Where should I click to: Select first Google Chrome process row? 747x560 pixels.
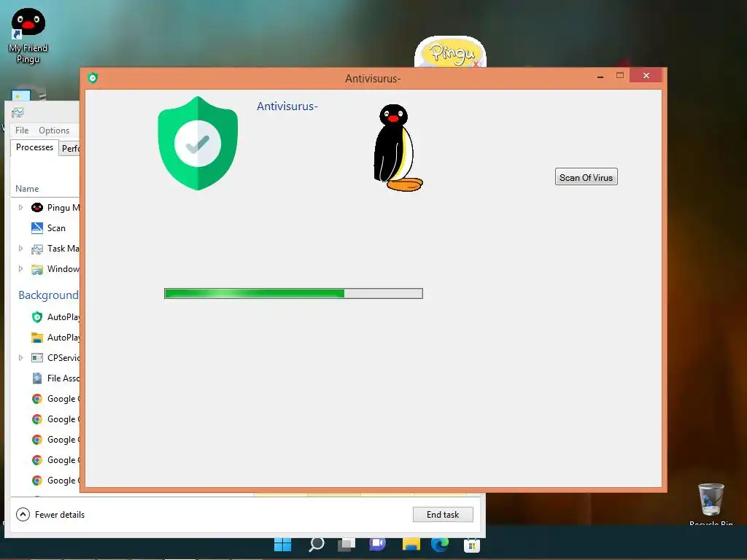coord(45,399)
